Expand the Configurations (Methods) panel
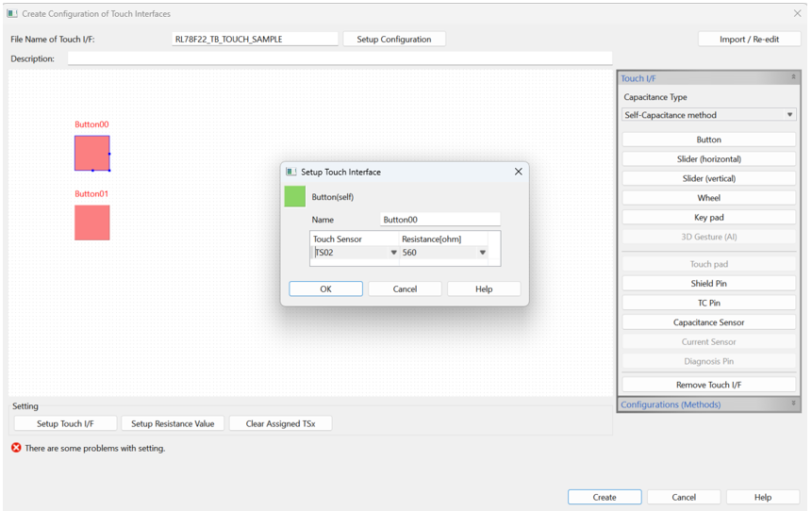This screenshot has width=812, height=511. (793, 404)
